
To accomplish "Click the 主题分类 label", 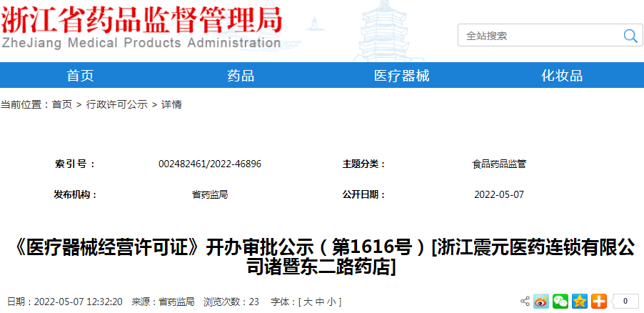I will coord(364,164).
